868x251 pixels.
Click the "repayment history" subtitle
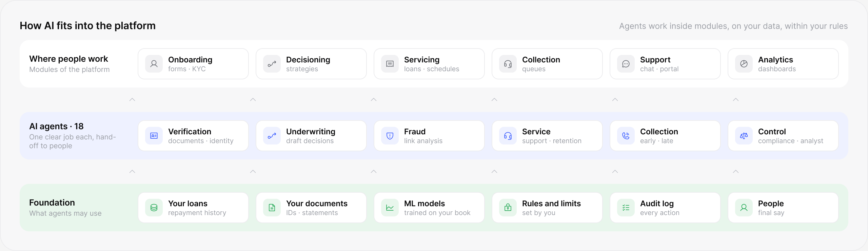pos(197,213)
